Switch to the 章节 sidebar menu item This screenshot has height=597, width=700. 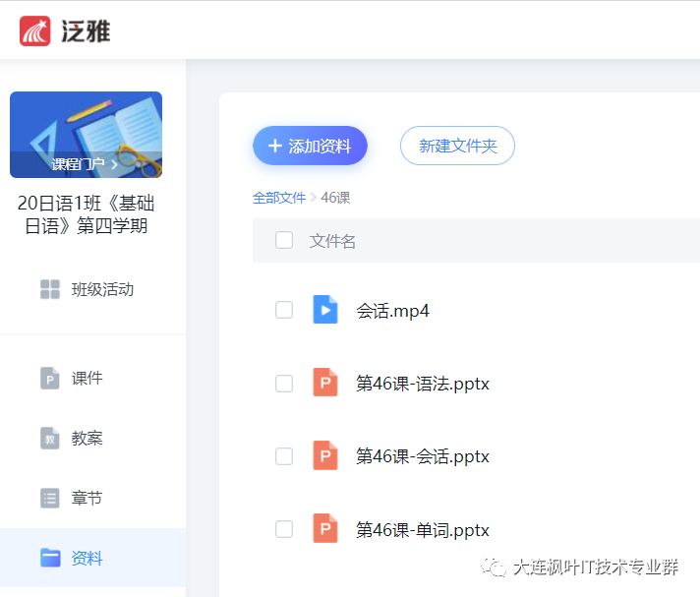[x=87, y=498]
